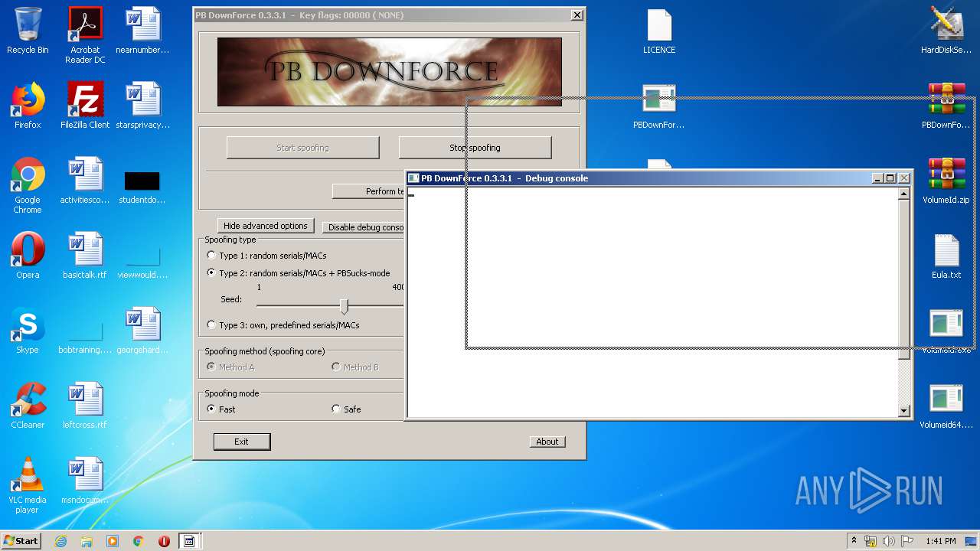The width and height of the screenshot is (980, 551).
Task: Select the PB DownForce taskbar button
Action: click(188, 541)
